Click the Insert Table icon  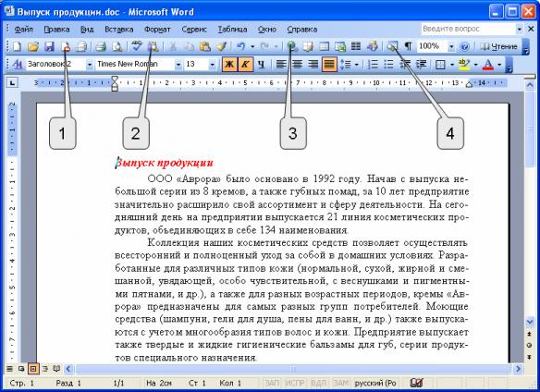(324, 46)
